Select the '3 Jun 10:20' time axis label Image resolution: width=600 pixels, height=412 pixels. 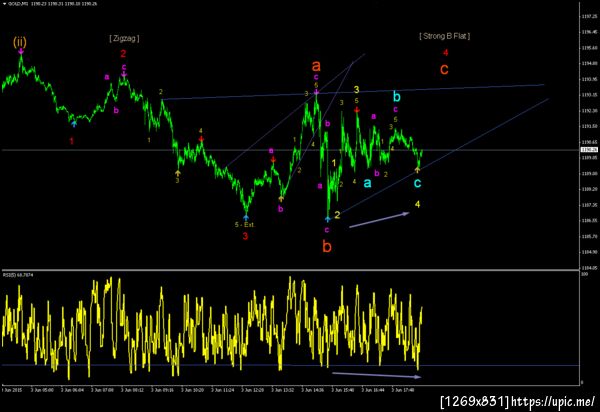coord(192,390)
